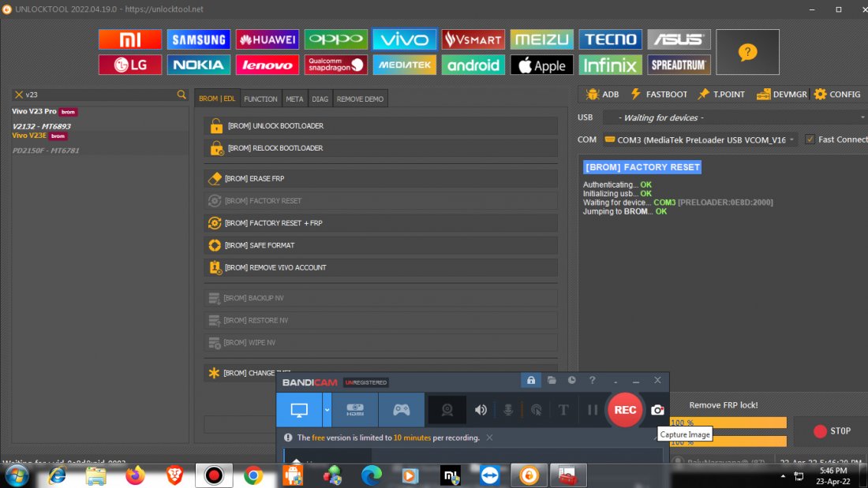Select Vivo V23E in model list

click(29, 136)
